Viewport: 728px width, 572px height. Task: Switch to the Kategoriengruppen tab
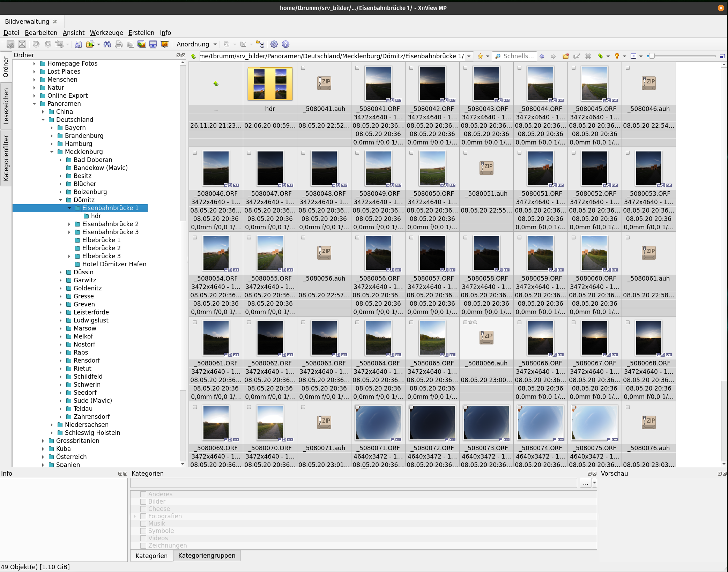click(207, 556)
